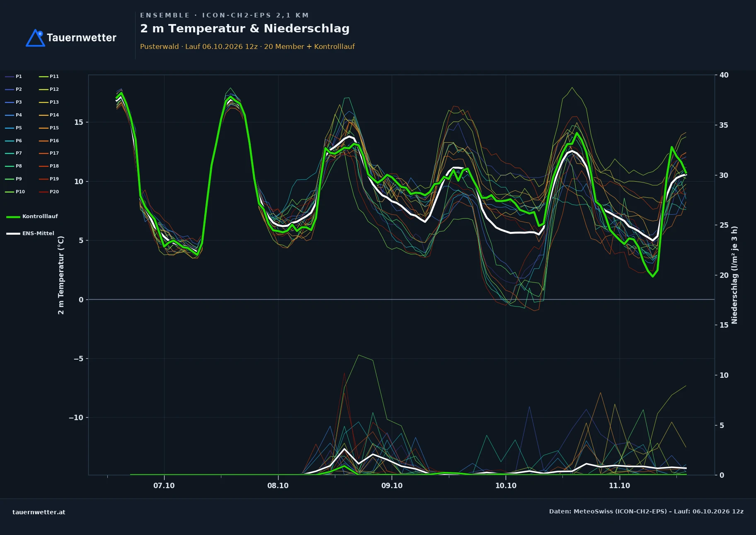756x535 pixels.
Task: Toggle the P3 legend entry
Action: pyautogui.click(x=14, y=102)
